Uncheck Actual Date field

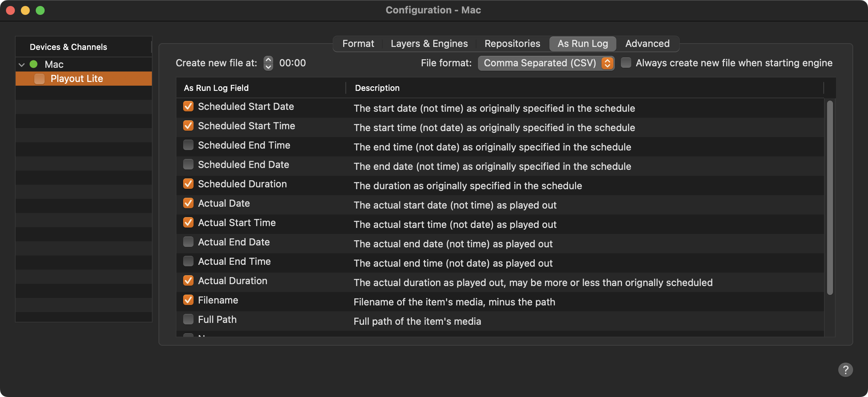tap(188, 203)
